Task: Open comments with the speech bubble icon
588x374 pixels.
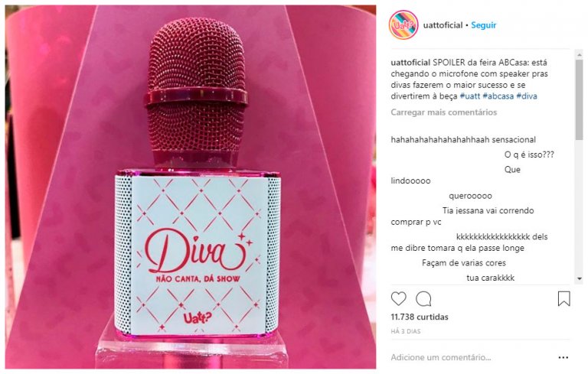Action: click(x=423, y=299)
